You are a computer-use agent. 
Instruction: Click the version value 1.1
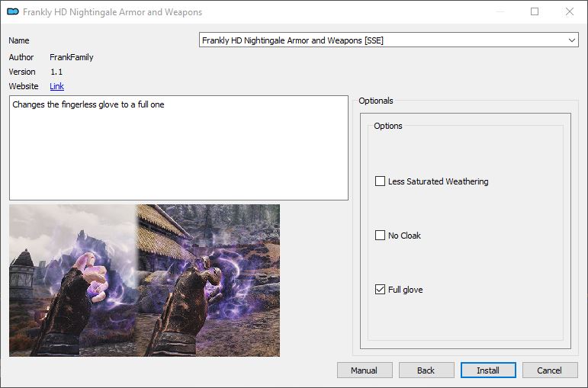coord(56,72)
